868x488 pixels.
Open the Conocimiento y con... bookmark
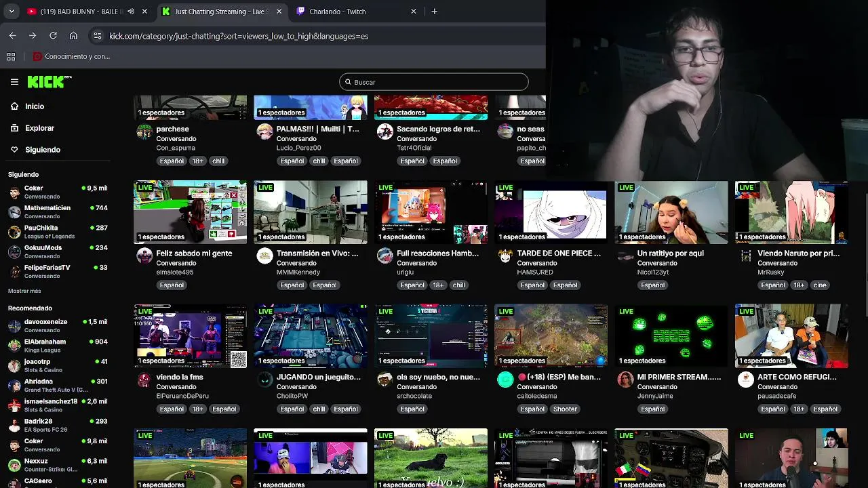[x=71, y=56]
